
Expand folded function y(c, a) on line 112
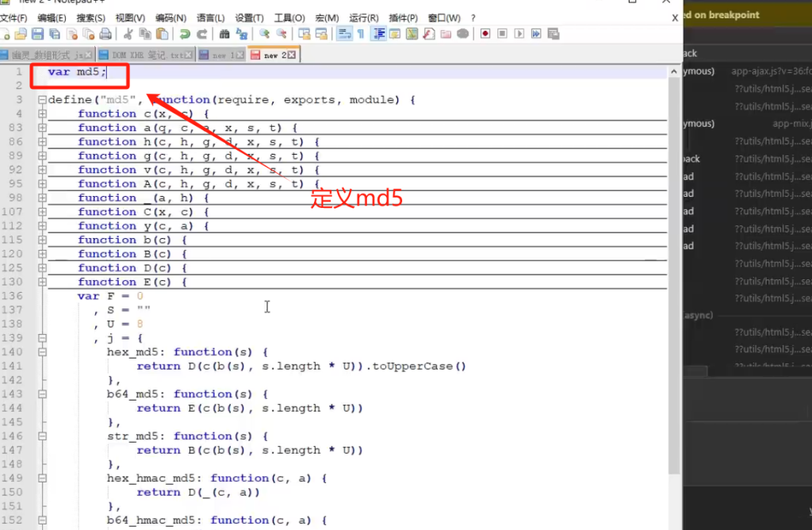coord(43,226)
